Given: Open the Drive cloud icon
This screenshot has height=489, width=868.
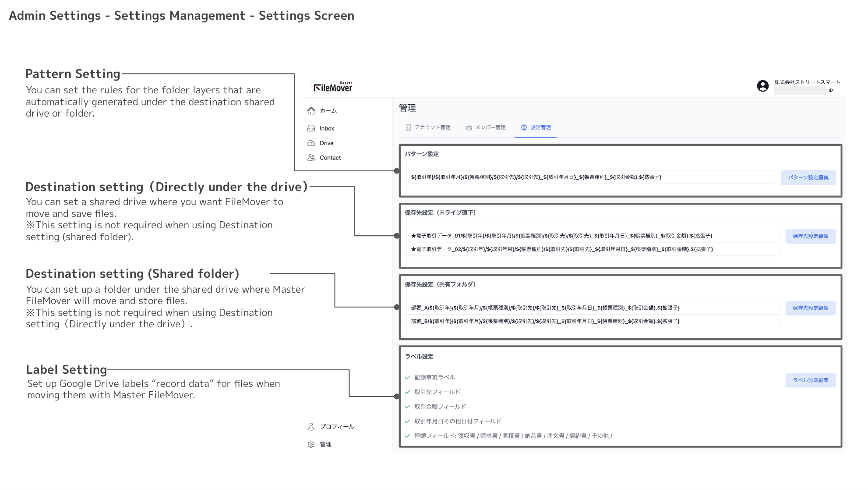Looking at the screenshot, I should coord(311,143).
